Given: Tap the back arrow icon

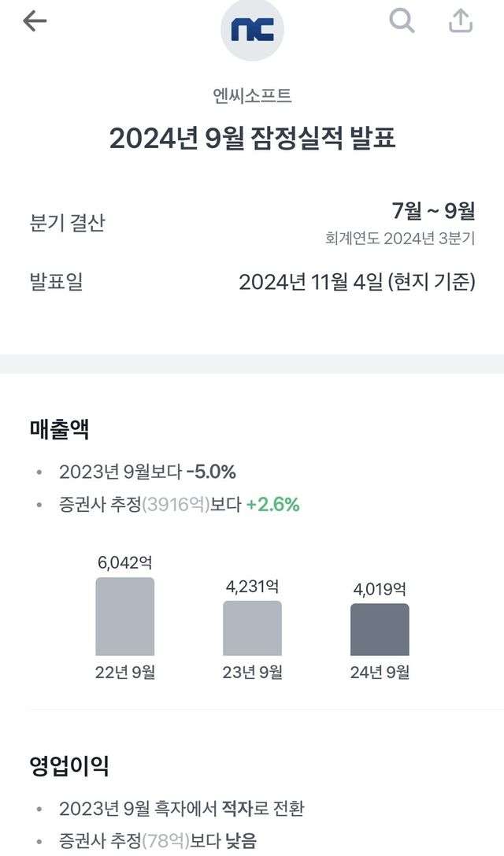Looking at the screenshot, I should pos(35,21).
